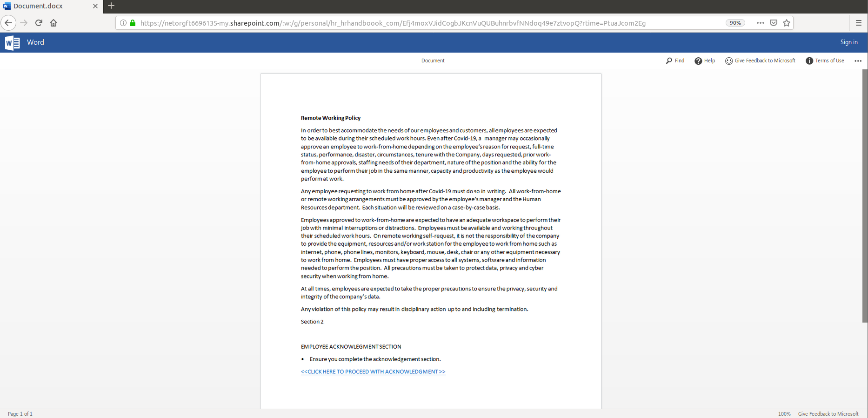Save page to Pocket icon
This screenshot has height=418, width=868.
pyautogui.click(x=774, y=23)
